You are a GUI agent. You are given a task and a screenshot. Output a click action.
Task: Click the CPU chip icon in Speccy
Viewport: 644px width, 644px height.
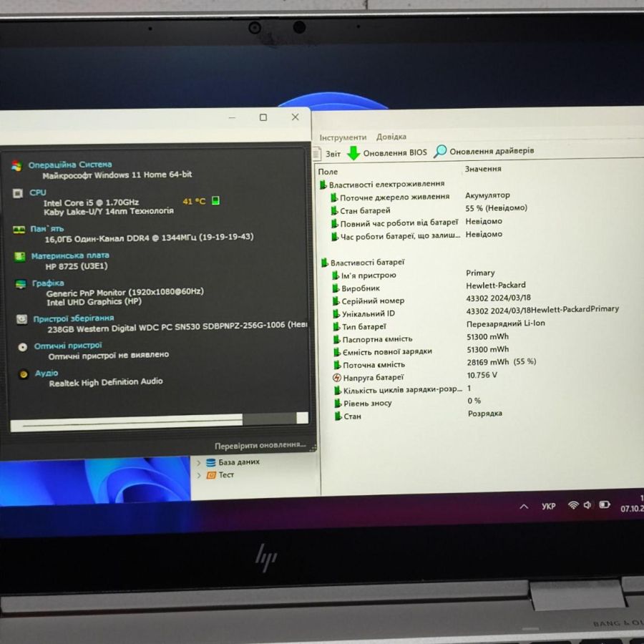(x=18, y=193)
